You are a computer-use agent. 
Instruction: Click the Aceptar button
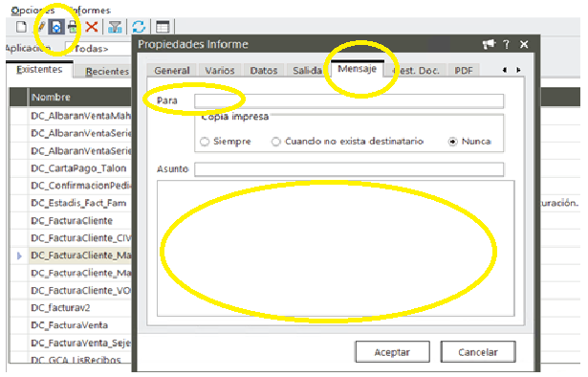click(392, 352)
